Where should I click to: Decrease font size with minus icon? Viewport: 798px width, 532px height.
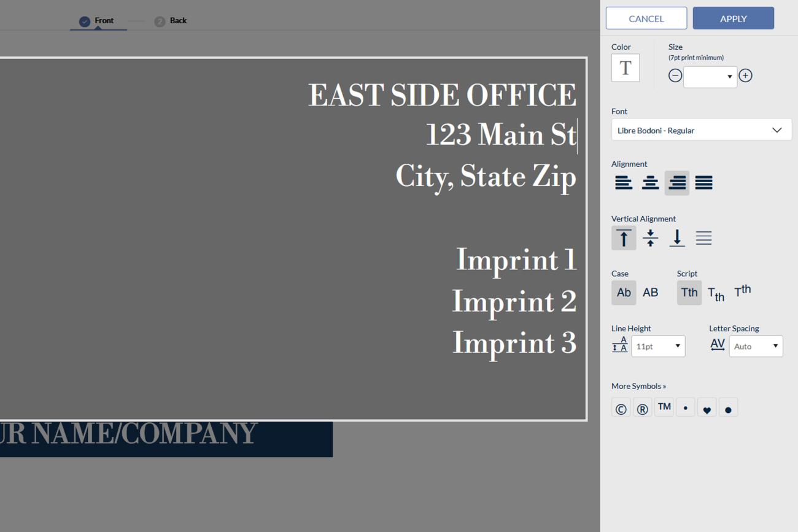pyautogui.click(x=675, y=75)
